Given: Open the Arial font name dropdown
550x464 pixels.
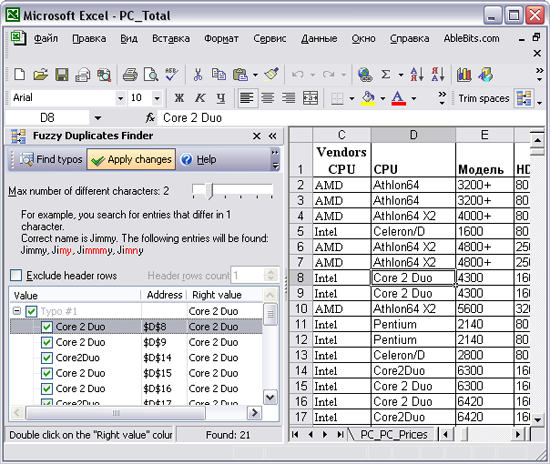Looking at the screenshot, I should coord(120,98).
